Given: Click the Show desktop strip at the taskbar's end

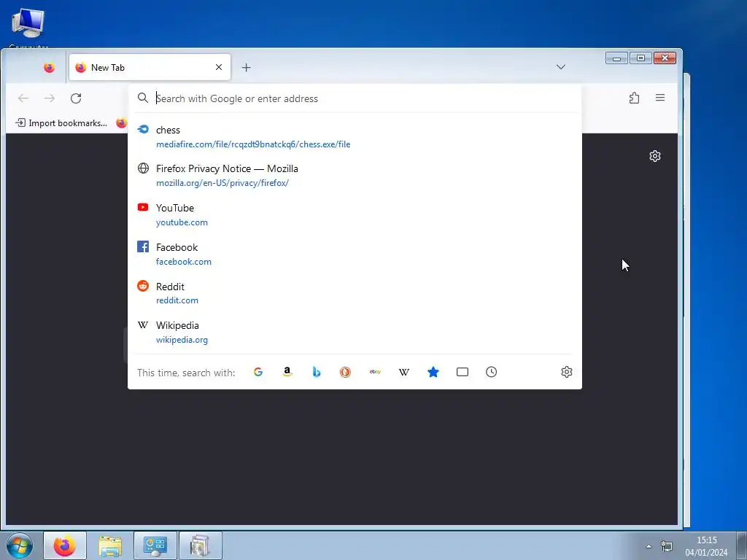Looking at the screenshot, I should (x=742, y=545).
